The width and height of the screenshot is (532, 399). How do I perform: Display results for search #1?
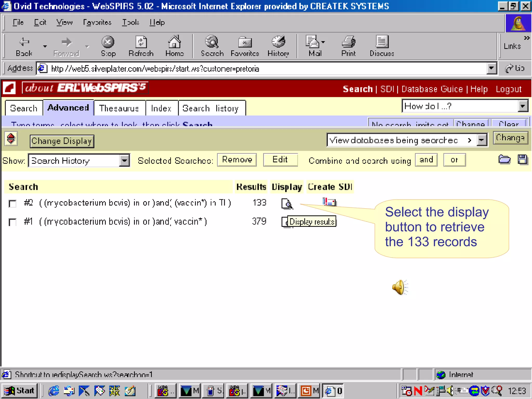[x=284, y=222]
